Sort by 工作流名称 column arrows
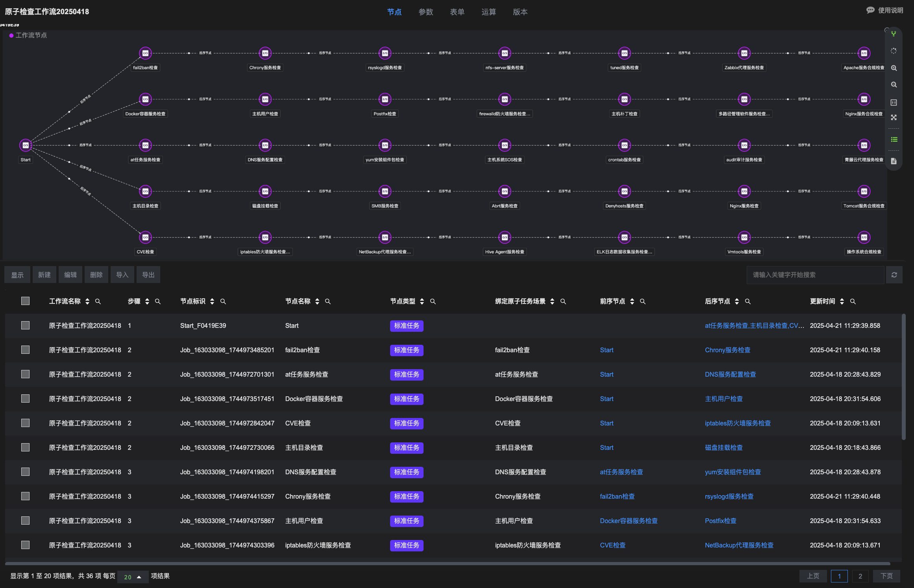Screen dimensions: 914x588 click(x=87, y=301)
